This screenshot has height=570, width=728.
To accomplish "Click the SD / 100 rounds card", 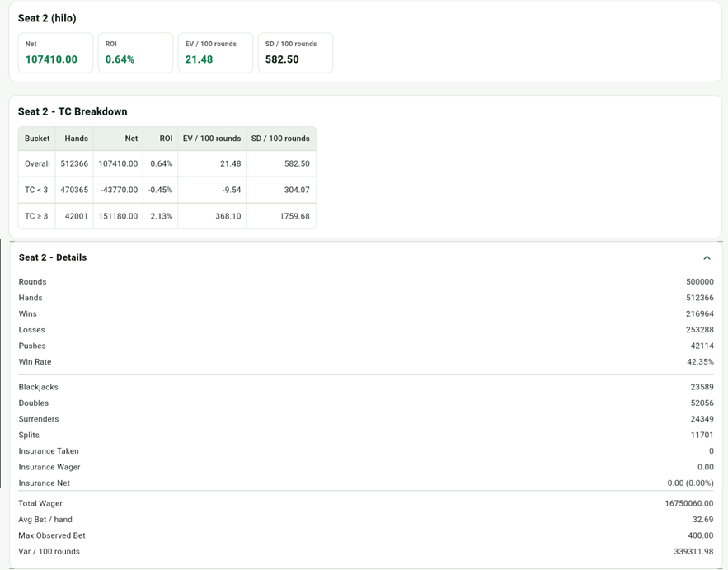I will point(295,53).
